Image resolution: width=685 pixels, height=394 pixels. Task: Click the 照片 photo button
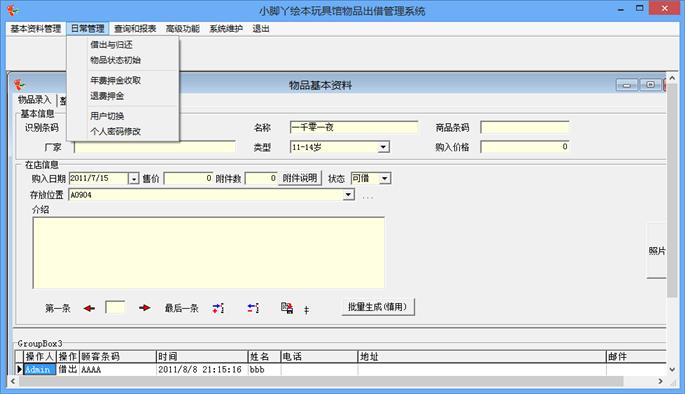pos(657,251)
